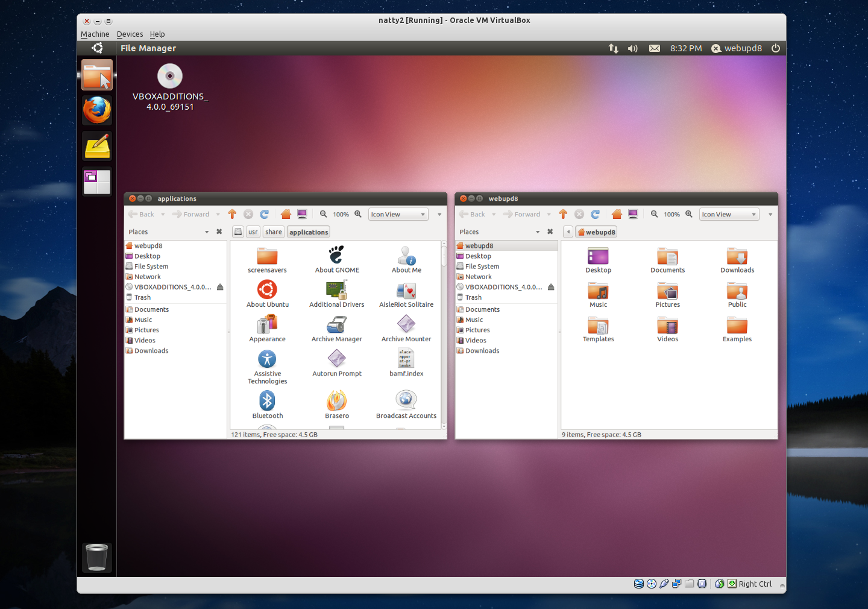The width and height of the screenshot is (868, 609).
Task: Open Assistive Technologies launcher
Action: tap(267, 367)
